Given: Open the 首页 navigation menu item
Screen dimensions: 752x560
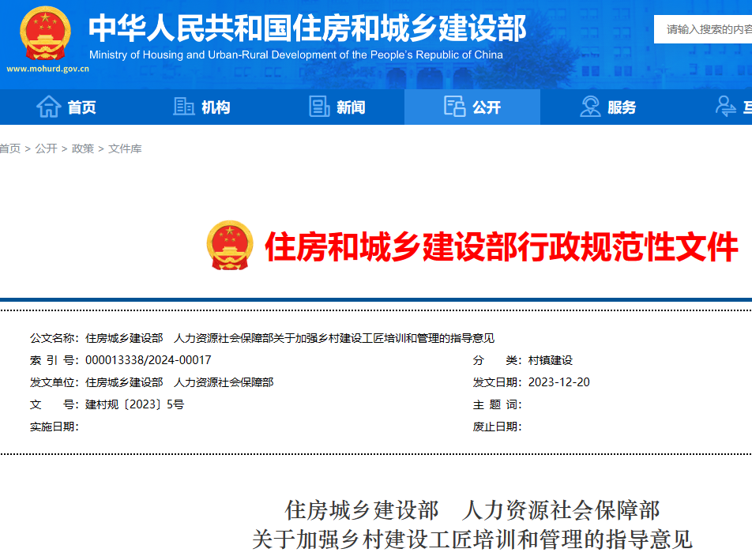Looking at the screenshot, I should pos(81,107).
